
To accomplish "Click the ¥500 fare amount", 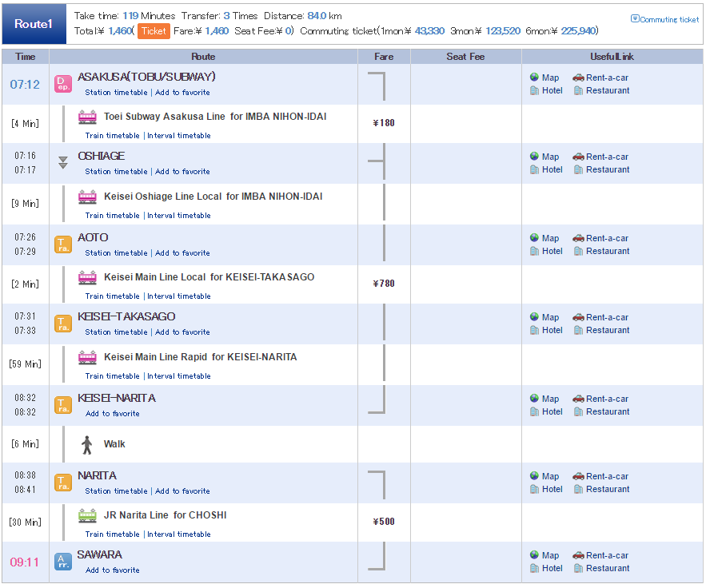I will tap(384, 522).
